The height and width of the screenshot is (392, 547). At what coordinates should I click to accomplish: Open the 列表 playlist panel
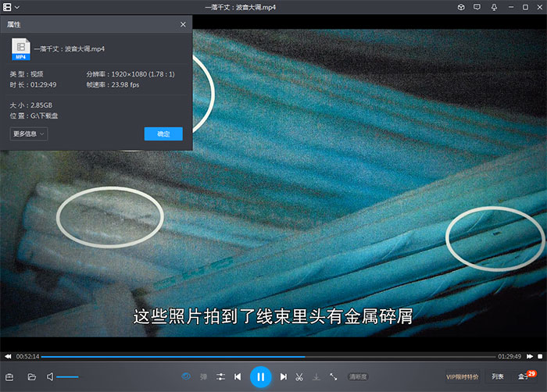[498, 376]
